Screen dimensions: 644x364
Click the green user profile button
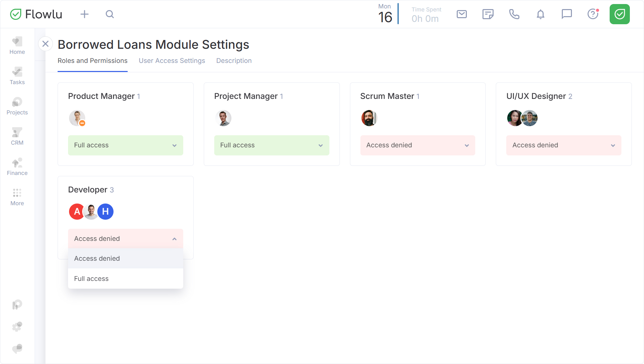point(619,14)
